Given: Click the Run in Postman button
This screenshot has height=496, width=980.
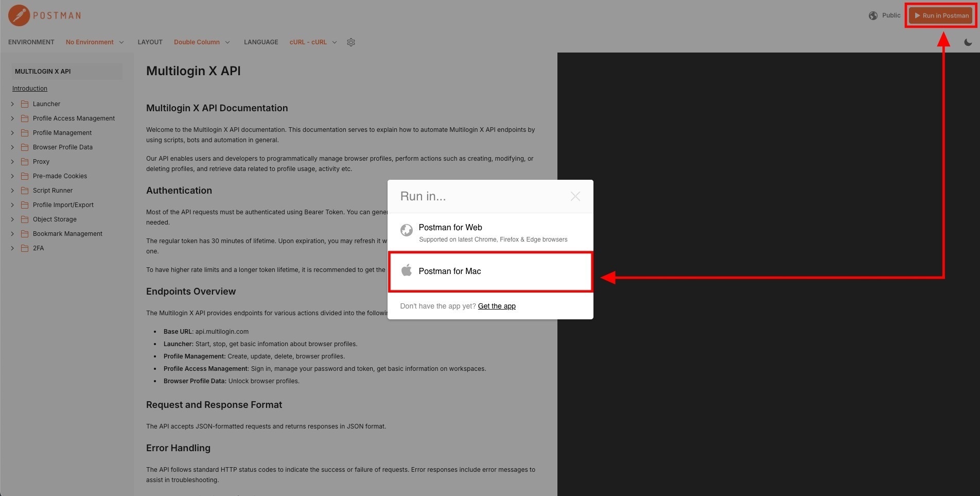Looking at the screenshot, I should click(x=940, y=15).
